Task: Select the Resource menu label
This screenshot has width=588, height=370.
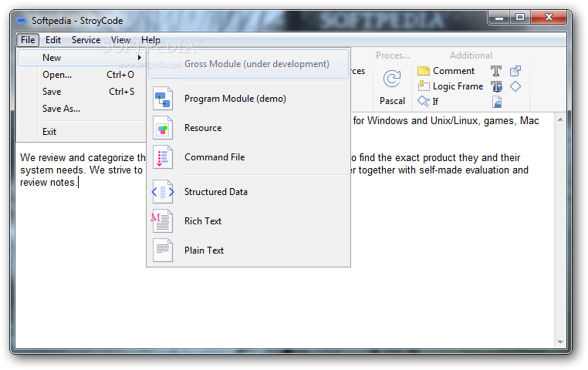Action: [203, 128]
